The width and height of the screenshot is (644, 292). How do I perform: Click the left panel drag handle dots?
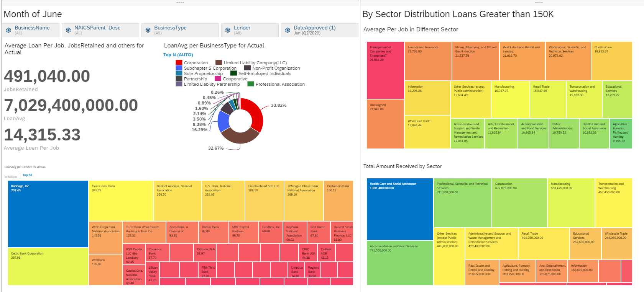(x=180, y=3)
